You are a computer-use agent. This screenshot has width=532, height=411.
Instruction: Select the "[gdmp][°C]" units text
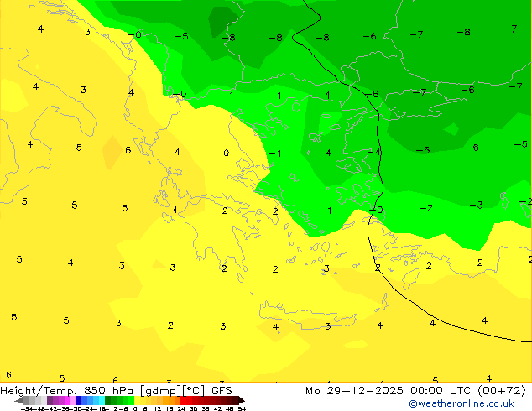(x=172, y=391)
